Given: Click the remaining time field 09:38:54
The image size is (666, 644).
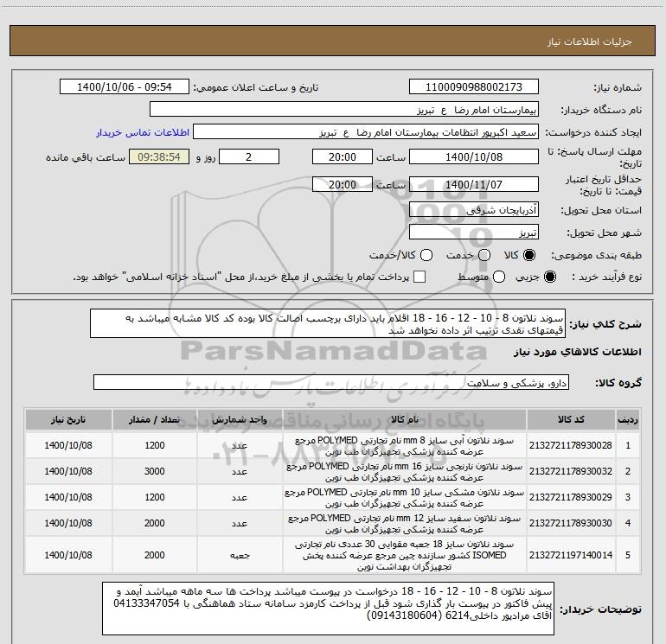Looking at the screenshot, I should (159, 156).
